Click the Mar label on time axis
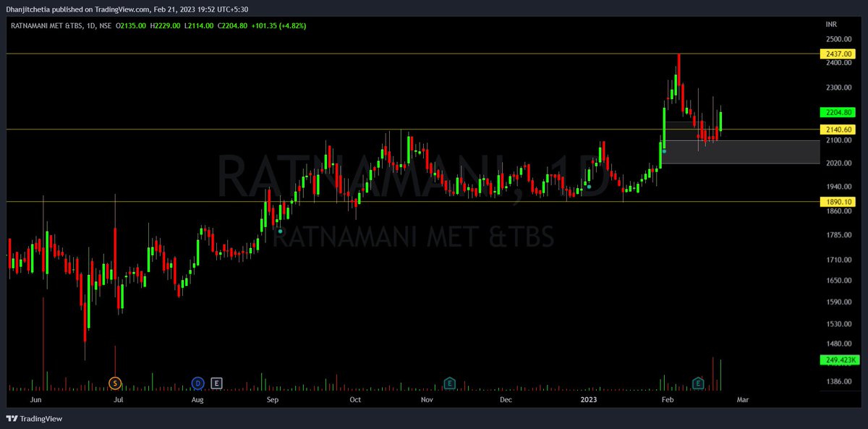Image resolution: width=868 pixels, height=429 pixels. click(x=742, y=399)
